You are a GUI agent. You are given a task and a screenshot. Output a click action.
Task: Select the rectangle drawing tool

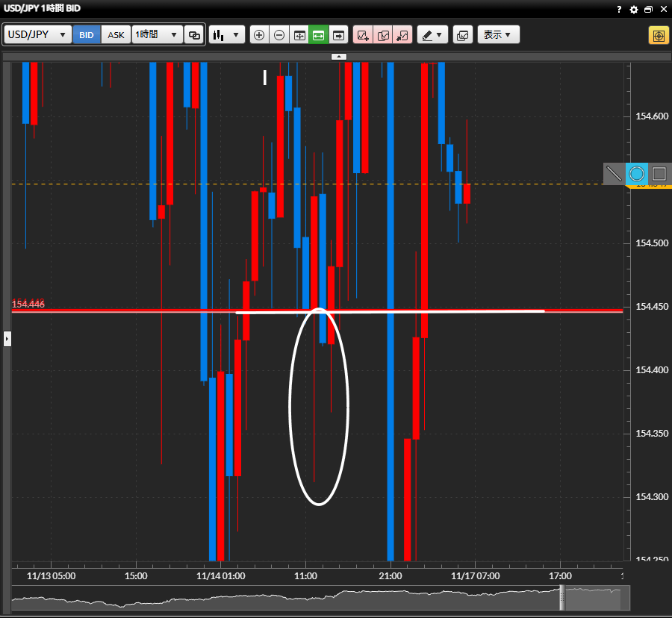pos(659,174)
